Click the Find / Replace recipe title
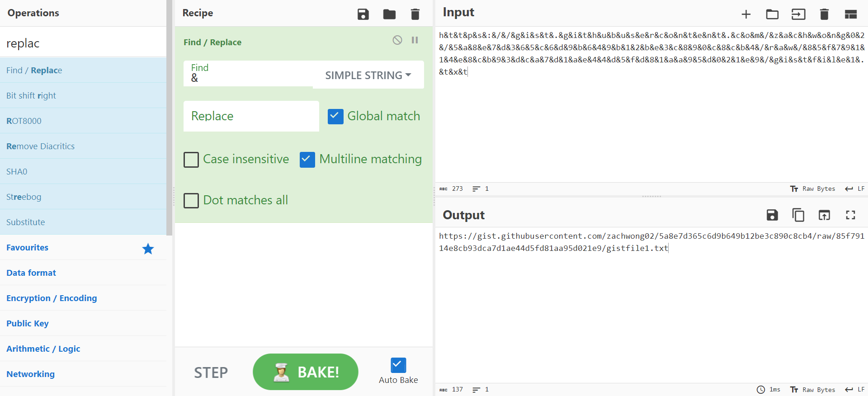Image resolution: width=868 pixels, height=396 pixels. (212, 42)
